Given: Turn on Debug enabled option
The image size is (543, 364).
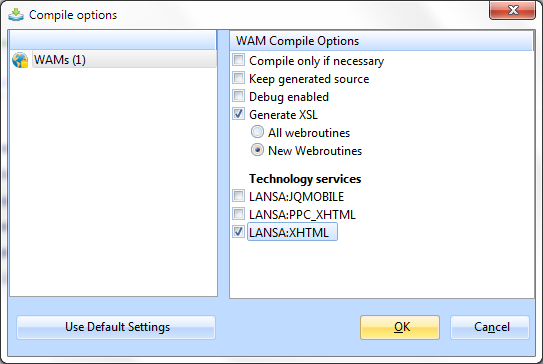Looking at the screenshot, I should point(238,96).
